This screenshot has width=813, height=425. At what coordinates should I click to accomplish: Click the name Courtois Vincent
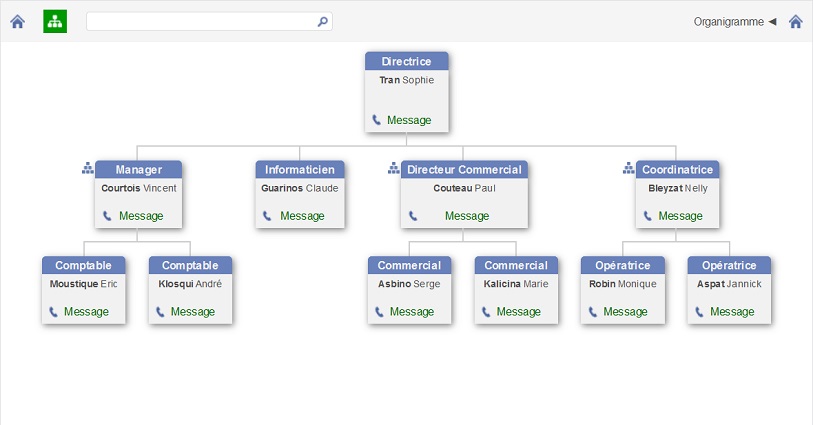(x=138, y=188)
